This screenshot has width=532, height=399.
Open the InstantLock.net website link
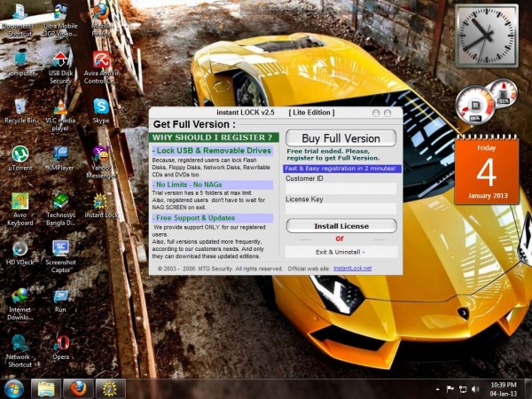pyautogui.click(x=352, y=268)
